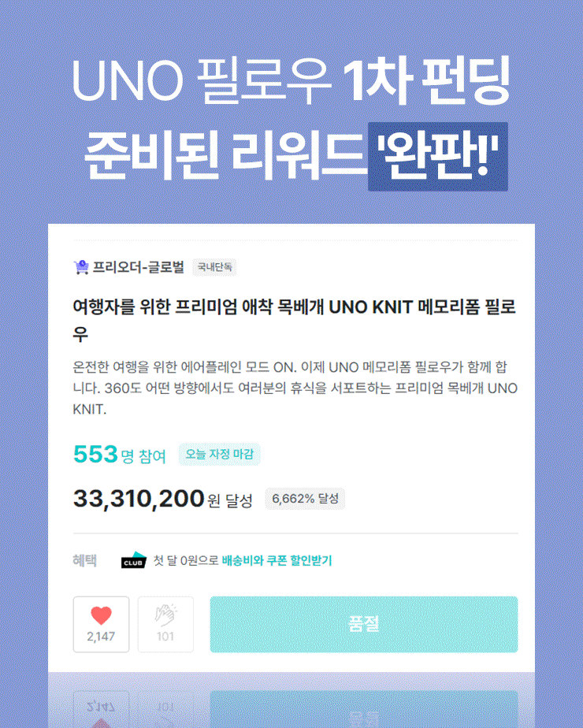Open 배송비와 쿠폰 할인받기 link
583x728 pixels.
(276, 561)
